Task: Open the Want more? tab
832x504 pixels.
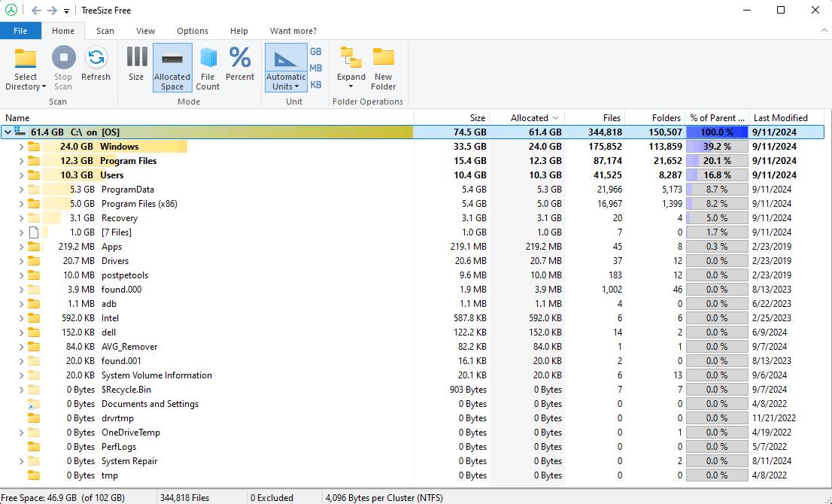Action: tap(293, 31)
